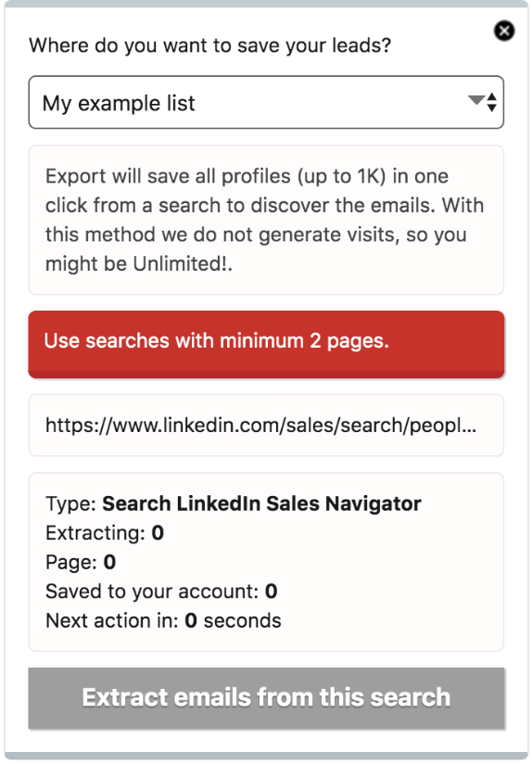
Task: Close the leads export popup
Action: pyautogui.click(x=504, y=32)
